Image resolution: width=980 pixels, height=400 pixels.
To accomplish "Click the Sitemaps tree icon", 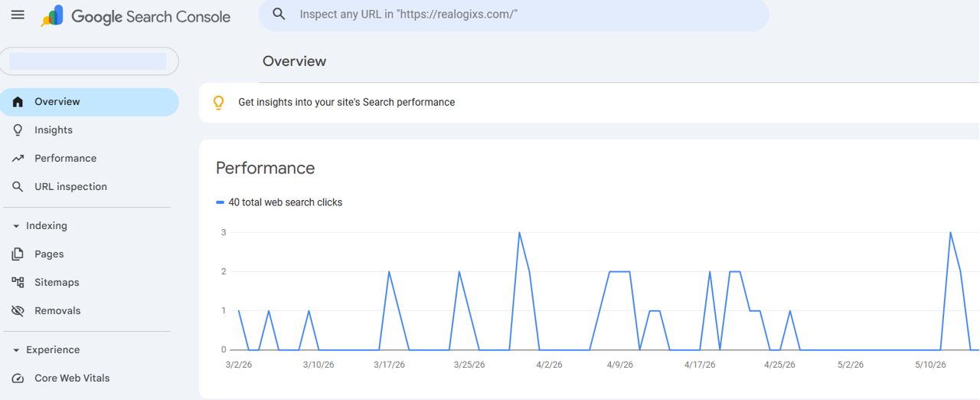I will point(18,283).
